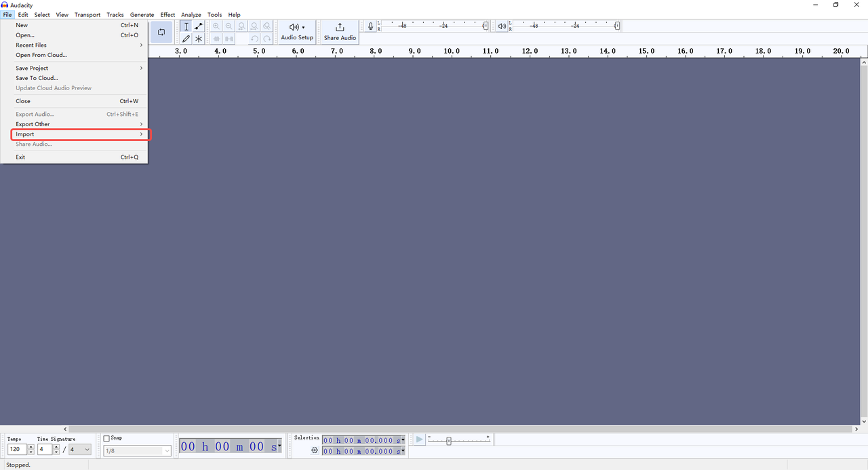The image size is (868, 470).
Task: Toggle the Loop button
Action: (x=161, y=32)
